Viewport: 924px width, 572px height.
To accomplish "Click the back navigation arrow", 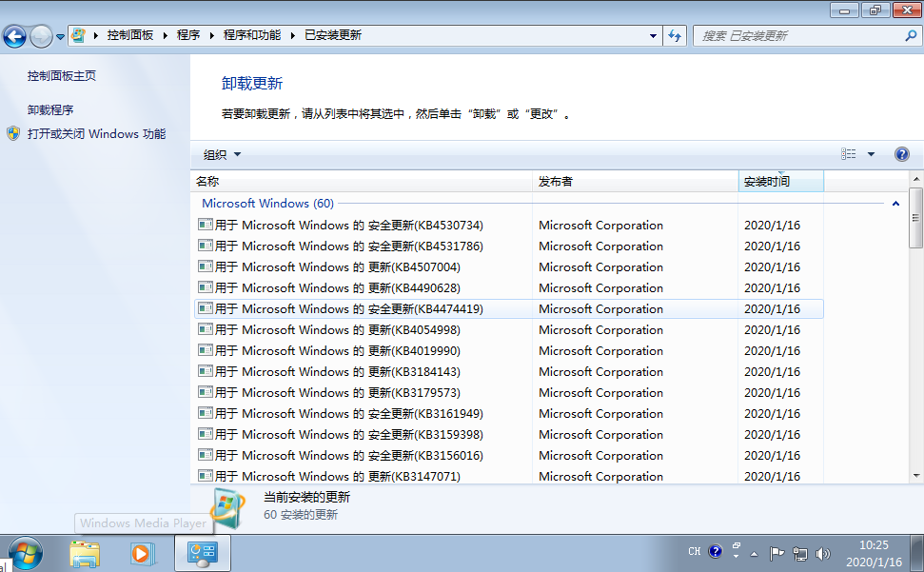I will pyautogui.click(x=14, y=34).
